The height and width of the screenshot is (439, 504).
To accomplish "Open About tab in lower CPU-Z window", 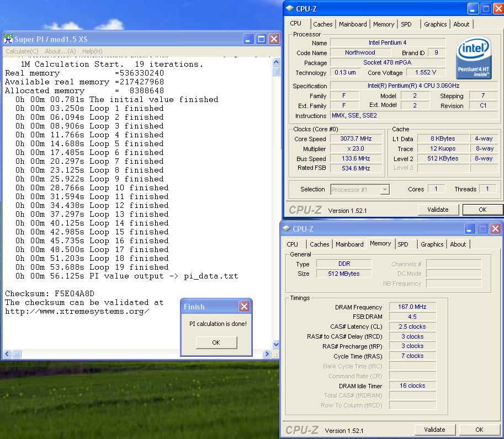I will coord(458,244).
